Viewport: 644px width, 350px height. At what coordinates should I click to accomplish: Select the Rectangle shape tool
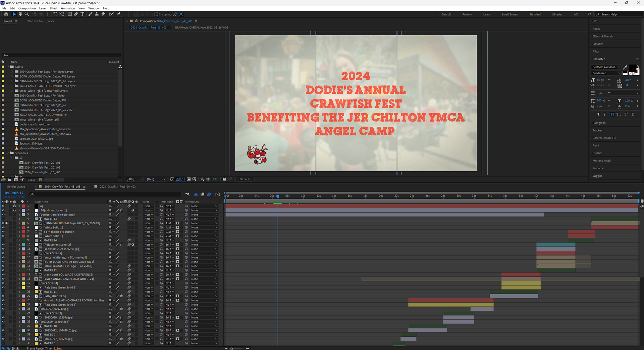(69, 14)
